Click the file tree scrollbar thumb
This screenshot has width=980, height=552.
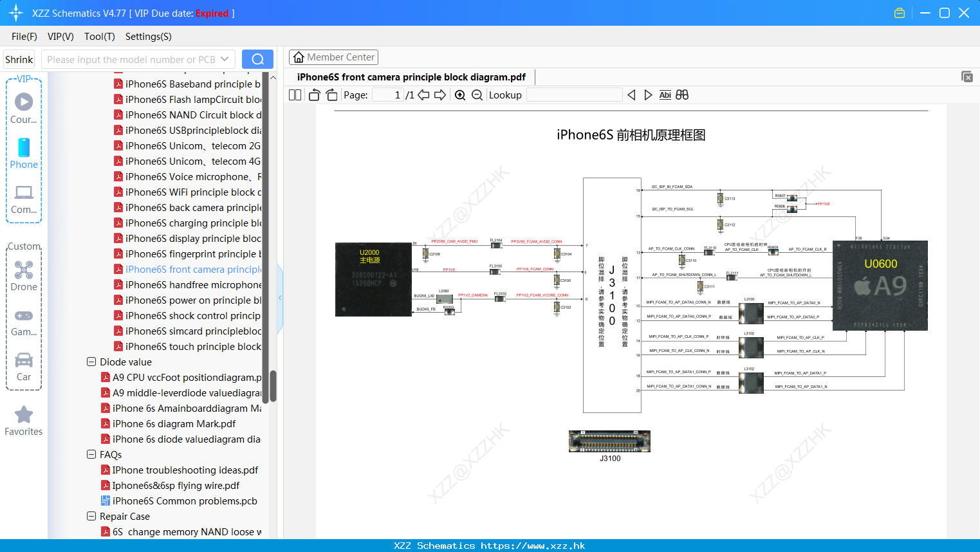pos(273,386)
